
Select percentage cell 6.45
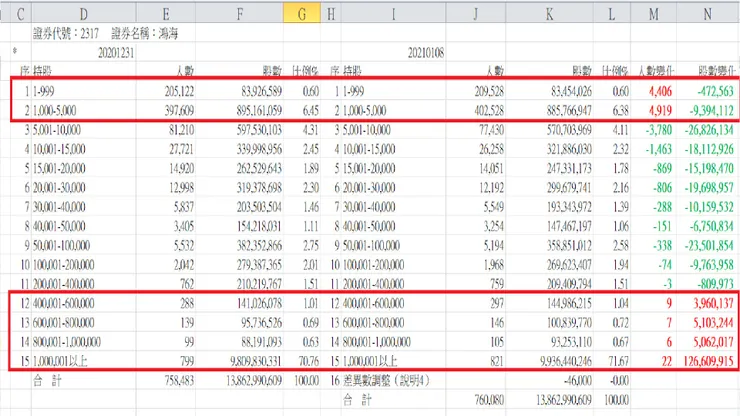(x=311, y=110)
